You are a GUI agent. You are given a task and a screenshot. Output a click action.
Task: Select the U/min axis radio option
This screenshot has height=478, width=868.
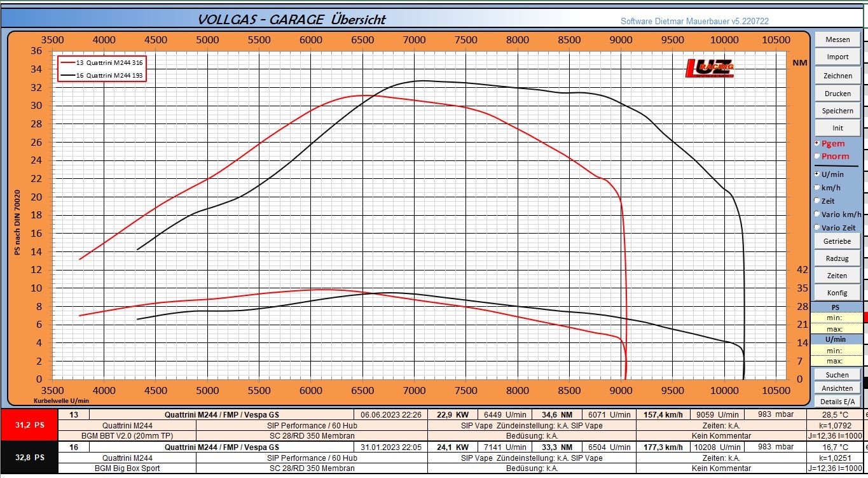(817, 174)
